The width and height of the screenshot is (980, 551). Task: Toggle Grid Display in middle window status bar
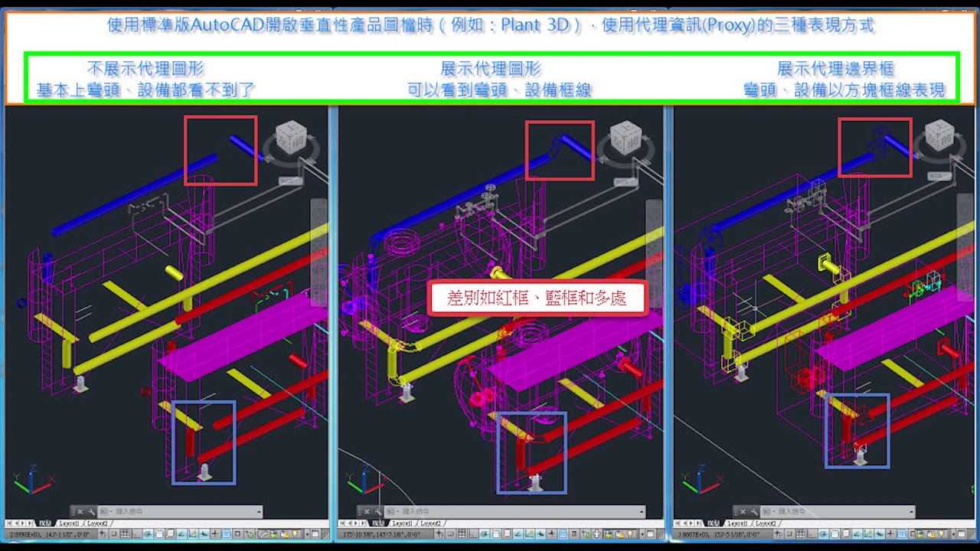coord(462,534)
